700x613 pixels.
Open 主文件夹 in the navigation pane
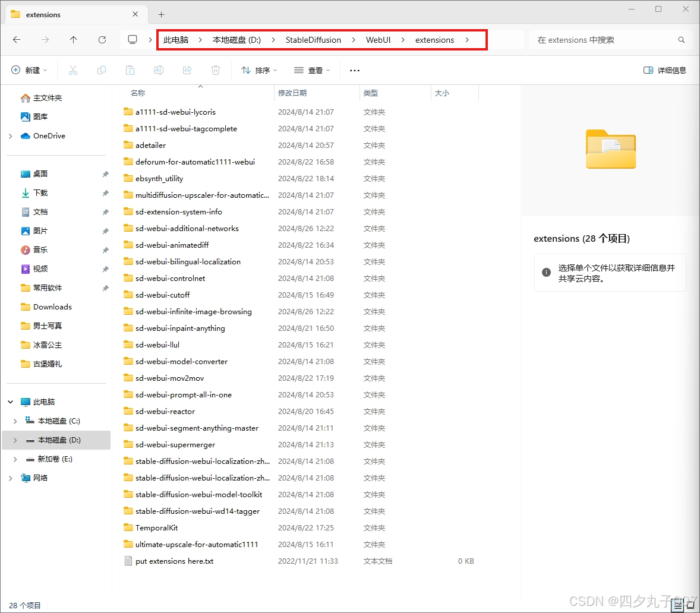click(x=48, y=97)
